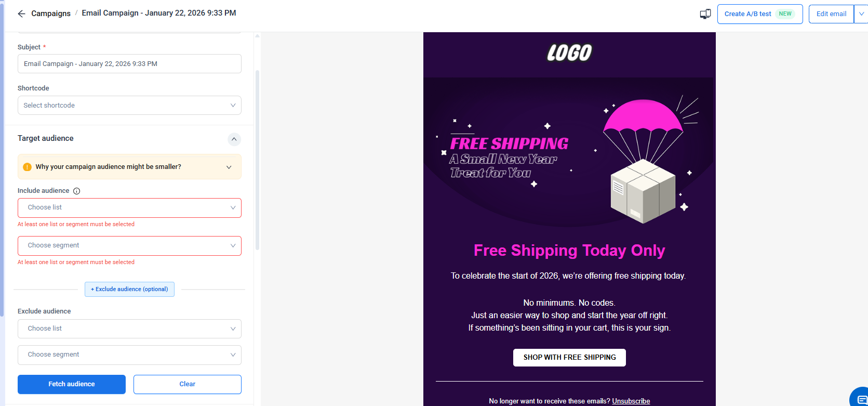This screenshot has width=868, height=406.
Task: Collapse the Target audience section
Action: pos(234,139)
